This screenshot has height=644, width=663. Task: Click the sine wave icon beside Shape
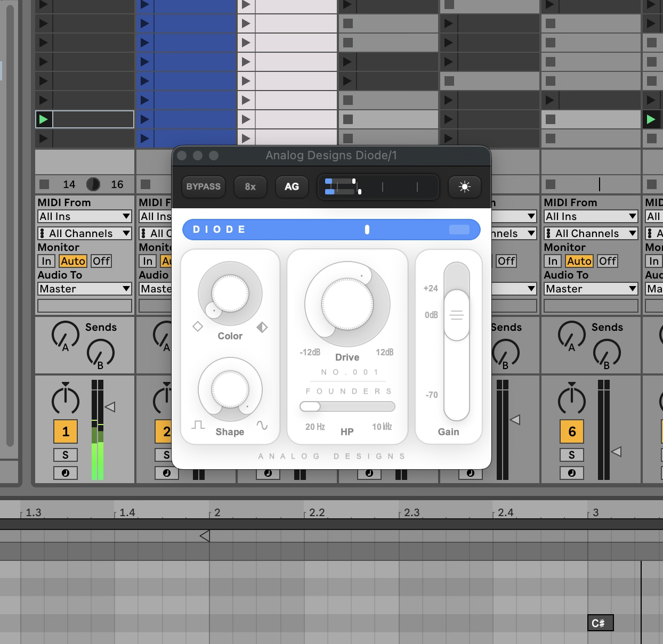pos(262,425)
